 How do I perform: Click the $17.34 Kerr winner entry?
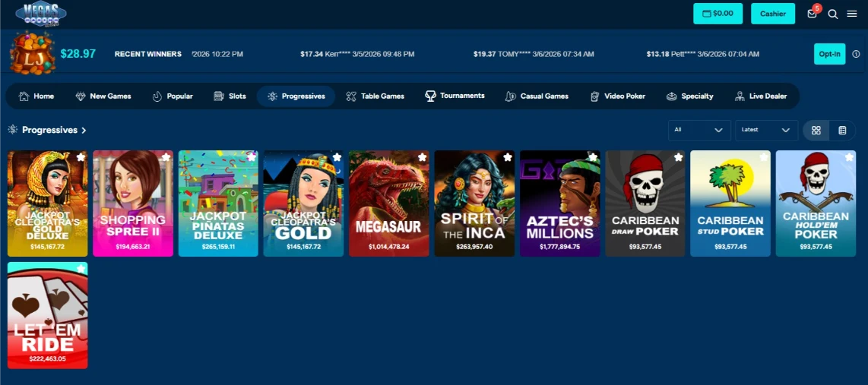tap(357, 54)
